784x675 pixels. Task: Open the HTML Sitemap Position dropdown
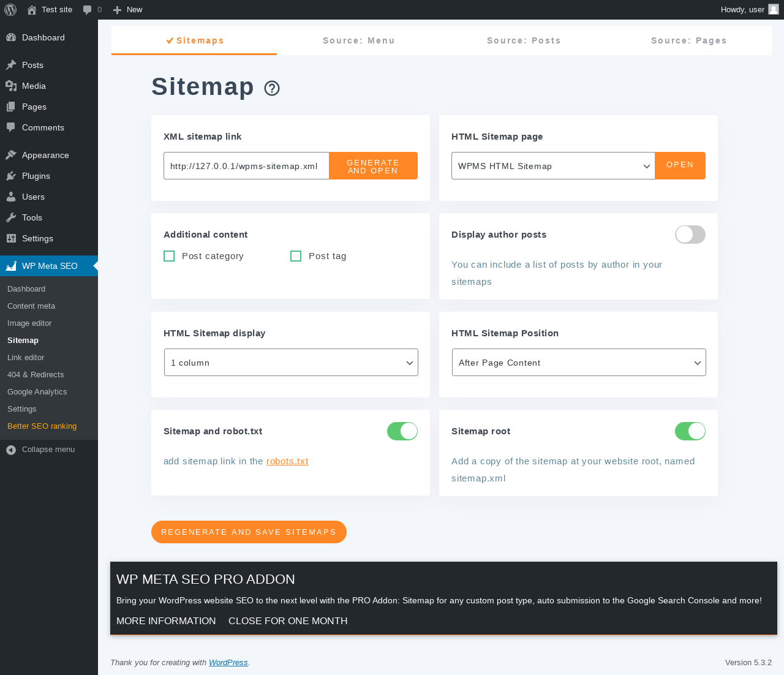[579, 363]
